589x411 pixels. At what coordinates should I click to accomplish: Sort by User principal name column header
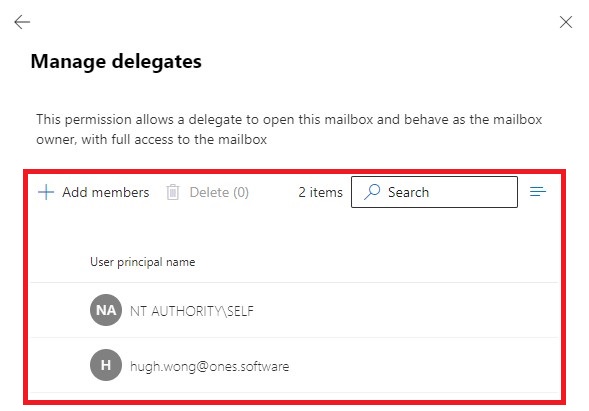(x=143, y=262)
